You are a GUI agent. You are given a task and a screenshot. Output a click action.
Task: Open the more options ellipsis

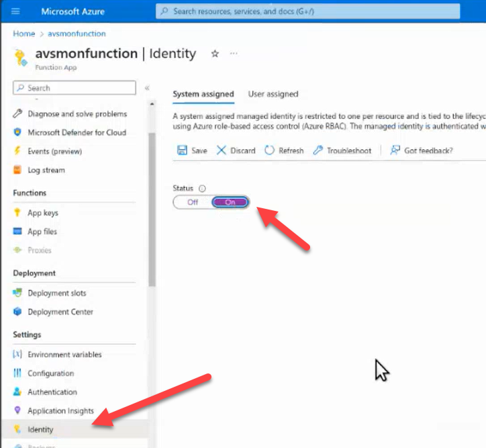point(234,53)
